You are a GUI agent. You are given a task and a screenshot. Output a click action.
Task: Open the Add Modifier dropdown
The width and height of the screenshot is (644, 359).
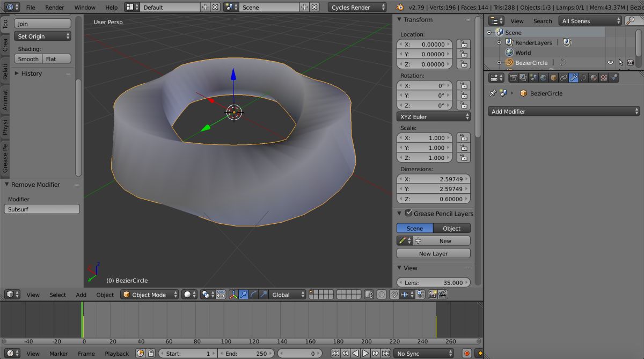(564, 111)
